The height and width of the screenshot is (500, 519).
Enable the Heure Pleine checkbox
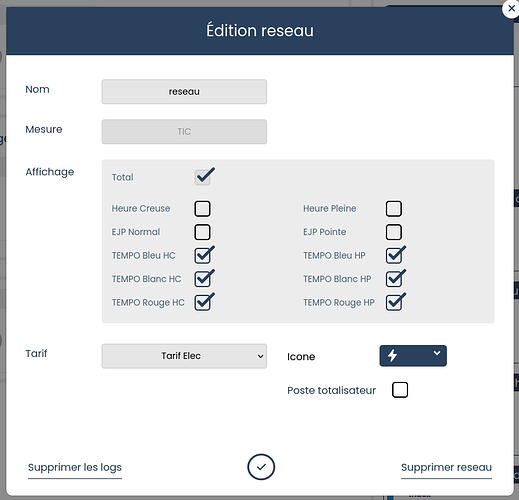coord(394,209)
